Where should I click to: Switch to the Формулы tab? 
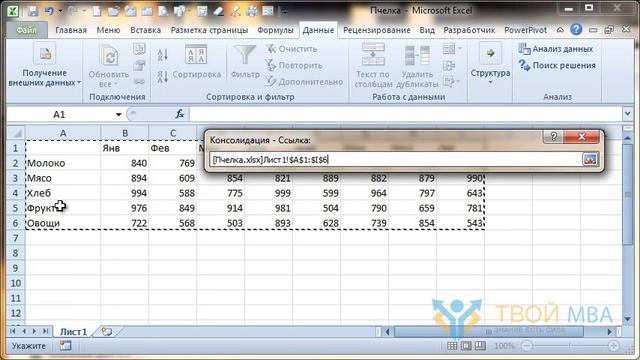275,30
